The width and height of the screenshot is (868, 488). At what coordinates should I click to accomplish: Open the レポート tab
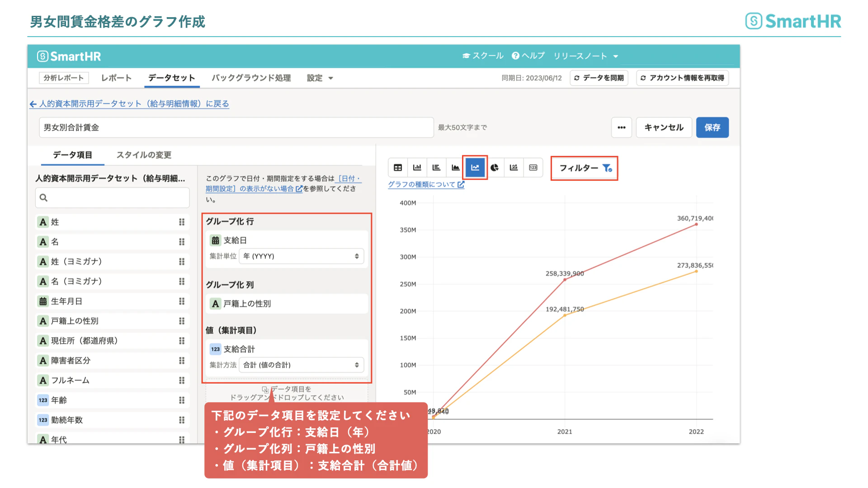116,78
